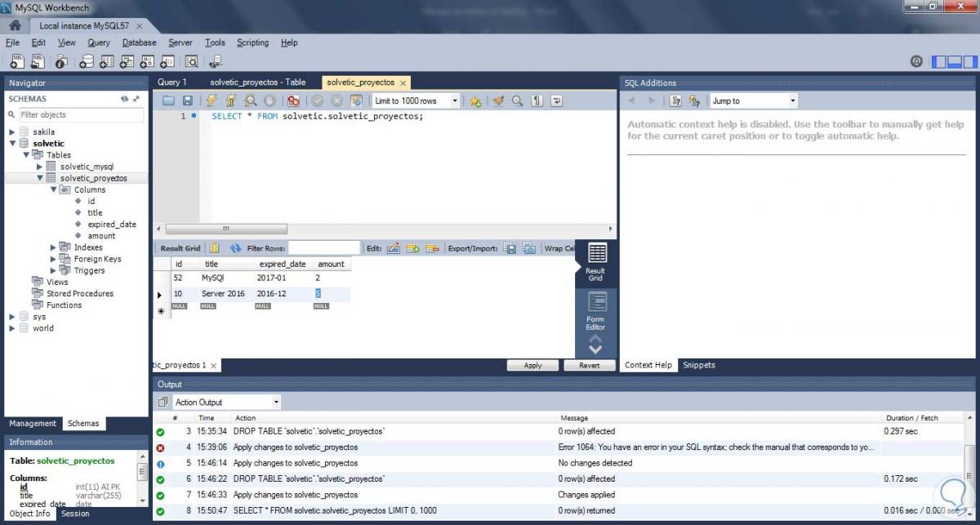
Task: Expand the sakila schema
Action: click(x=11, y=131)
